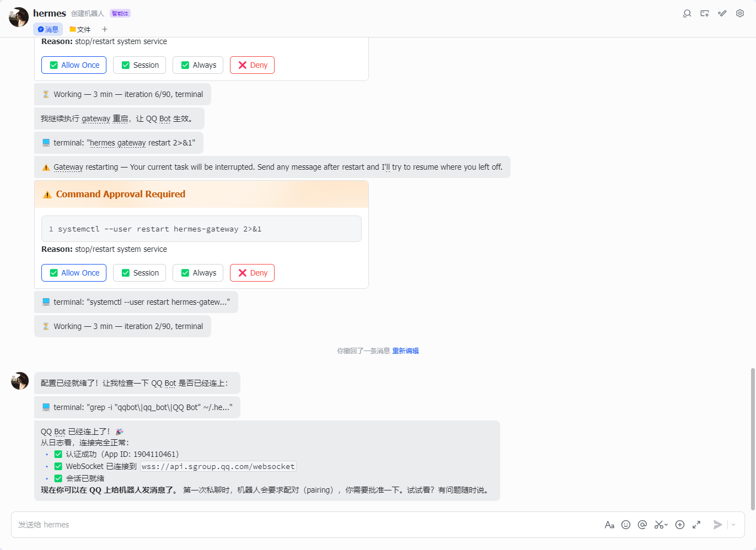Screen dimensions: 756x550
Task: Click Working — 3 min — iteration 6/90 message
Action: [122, 94]
